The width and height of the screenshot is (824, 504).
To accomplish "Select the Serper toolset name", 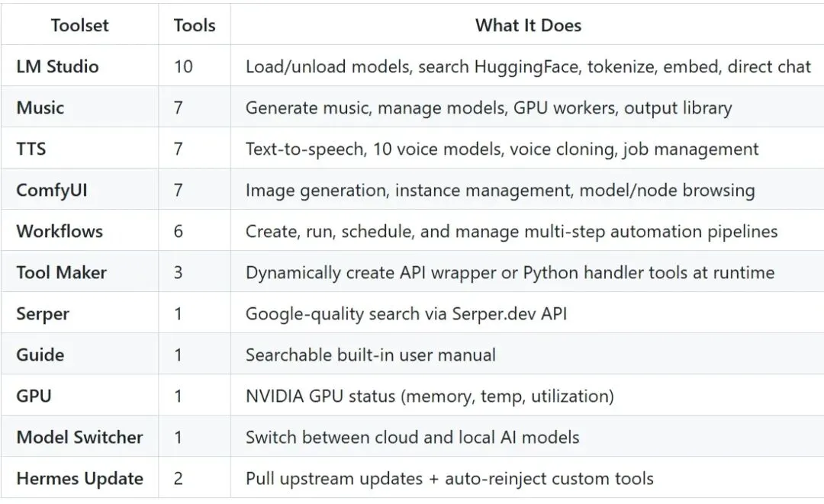I will coord(43,313).
